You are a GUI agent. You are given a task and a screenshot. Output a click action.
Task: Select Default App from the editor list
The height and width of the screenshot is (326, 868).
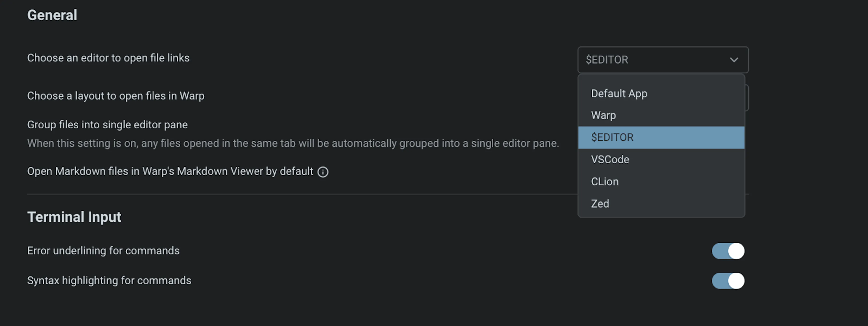point(619,93)
